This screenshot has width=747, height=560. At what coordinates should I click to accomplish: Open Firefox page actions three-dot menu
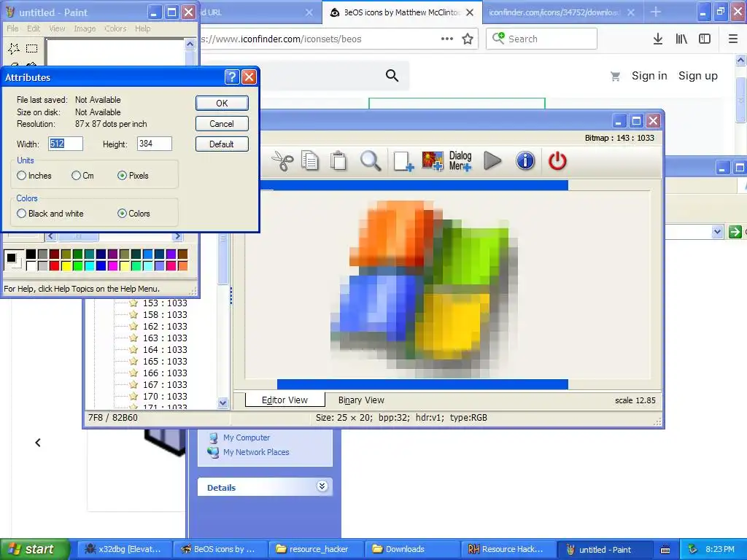click(447, 39)
